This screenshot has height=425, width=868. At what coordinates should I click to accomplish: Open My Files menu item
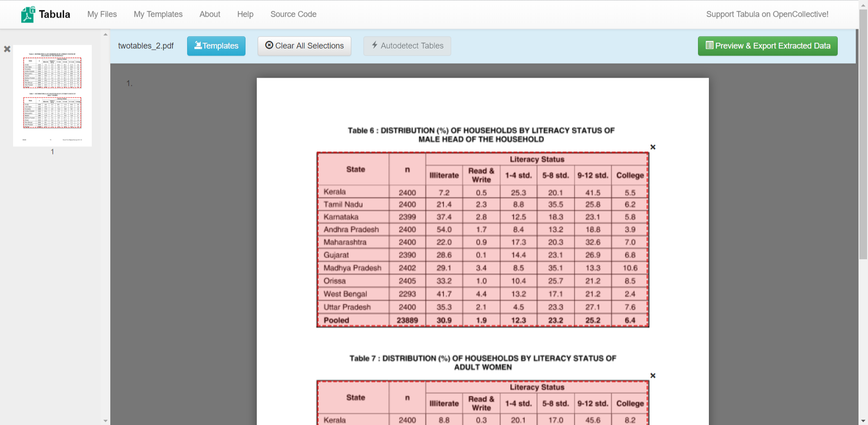click(x=102, y=14)
